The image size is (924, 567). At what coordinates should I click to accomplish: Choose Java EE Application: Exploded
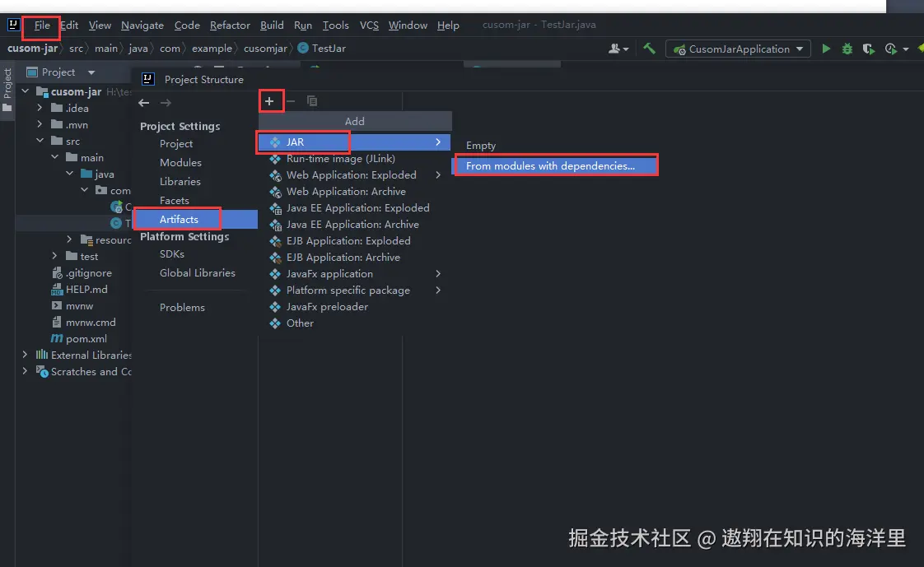click(x=354, y=208)
